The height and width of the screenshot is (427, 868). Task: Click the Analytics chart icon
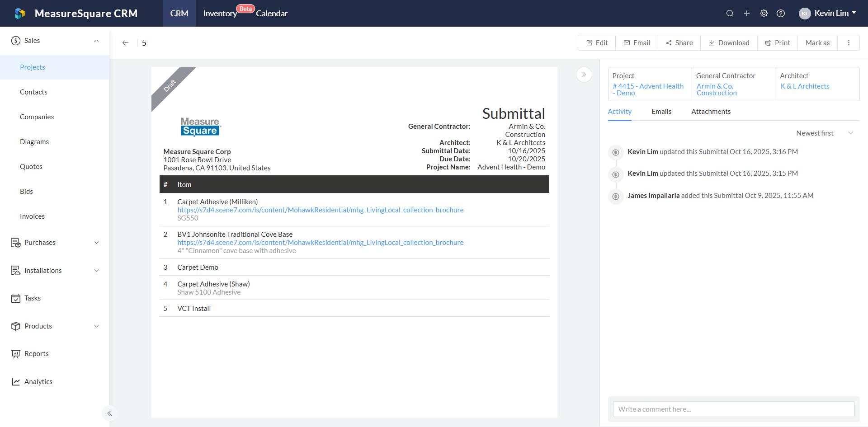pyautogui.click(x=16, y=382)
